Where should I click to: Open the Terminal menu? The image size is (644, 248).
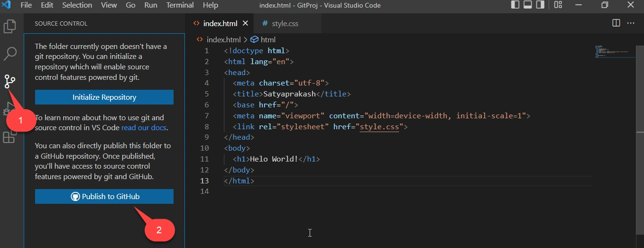point(180,5)
